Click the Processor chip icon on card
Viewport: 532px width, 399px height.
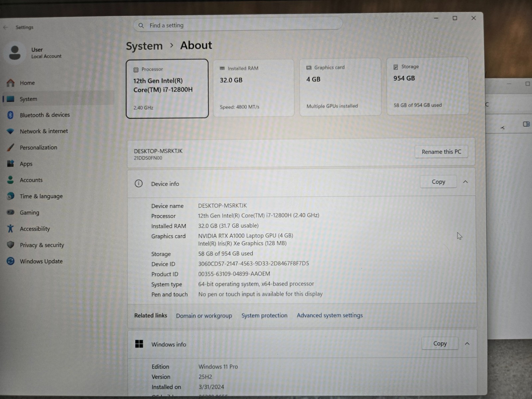(136, 70)
